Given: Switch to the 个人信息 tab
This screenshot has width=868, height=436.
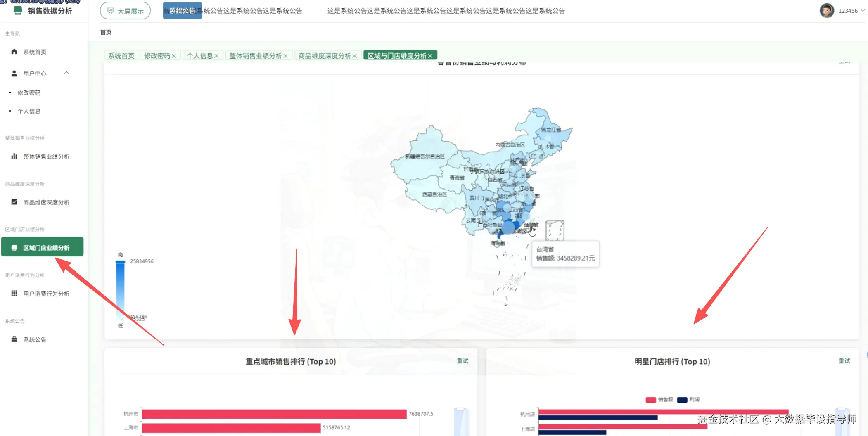Looking at the screenshot, I should (x=200, y=55).
